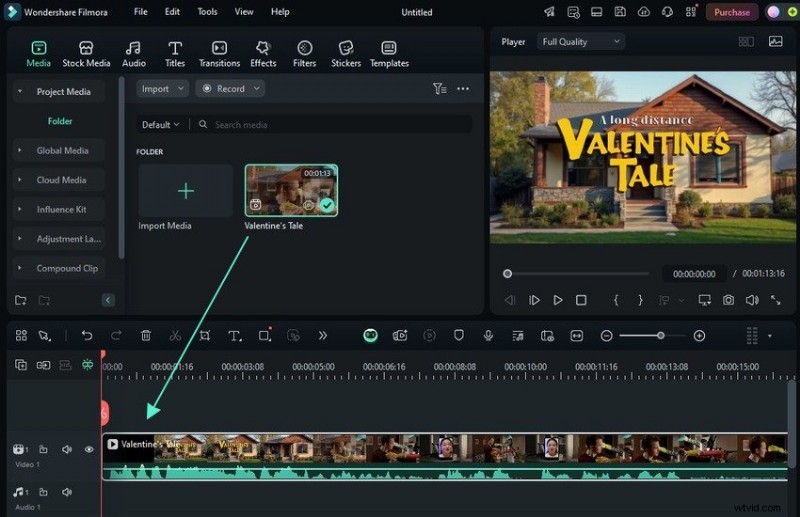800x517 pixels.
Task: Mute the Audio 1 track
Action: pos(67,492)
